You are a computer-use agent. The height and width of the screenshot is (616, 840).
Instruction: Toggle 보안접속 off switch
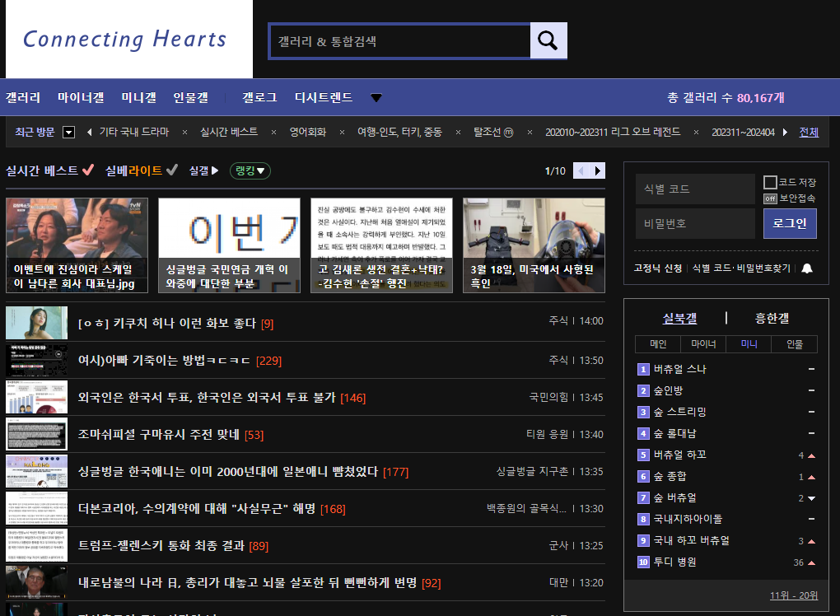(x=770, y=198)
